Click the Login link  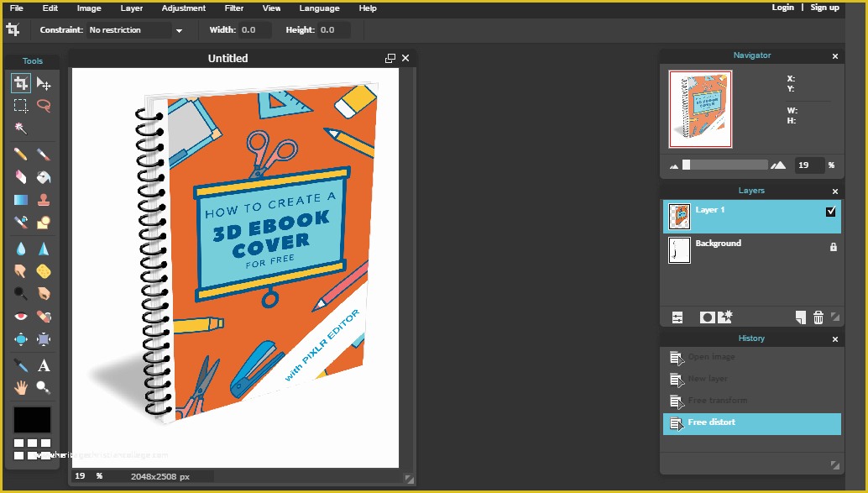(x=782, y=8)
